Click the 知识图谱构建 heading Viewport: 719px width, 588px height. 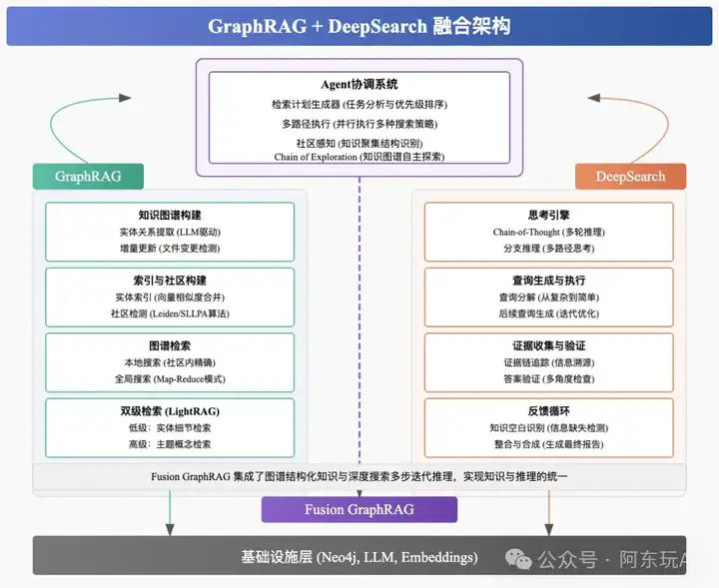[170, 215]
